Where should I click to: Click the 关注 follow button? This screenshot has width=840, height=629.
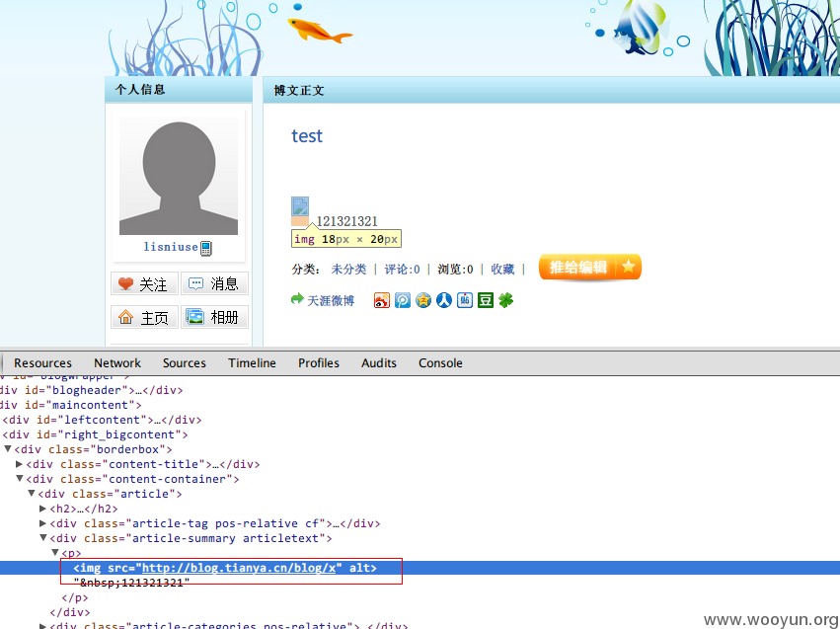point(144,283)
